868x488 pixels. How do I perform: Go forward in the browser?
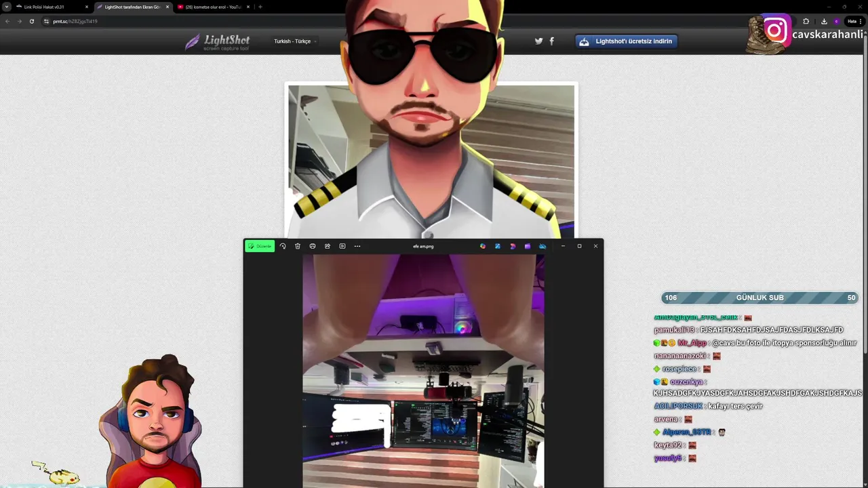click(19, 21)
